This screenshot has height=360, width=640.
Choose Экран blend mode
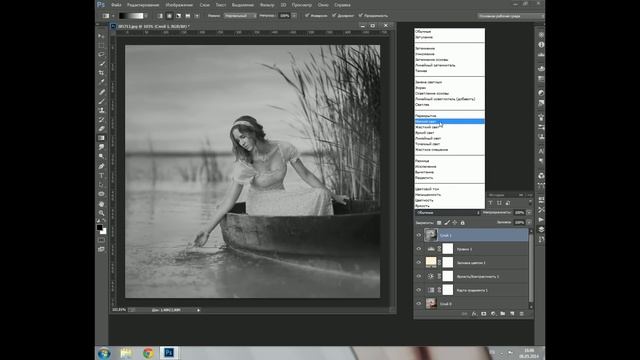[449, 88]
